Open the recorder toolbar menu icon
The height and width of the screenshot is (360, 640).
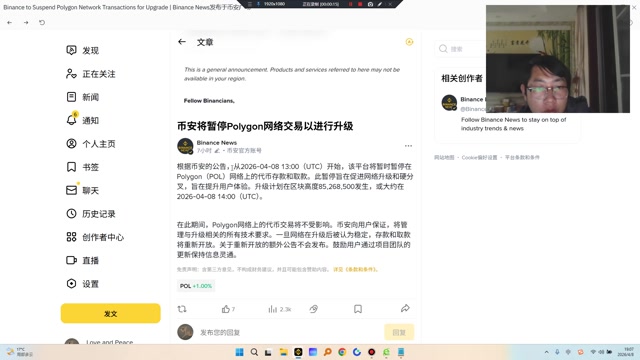tap(249, 4)
